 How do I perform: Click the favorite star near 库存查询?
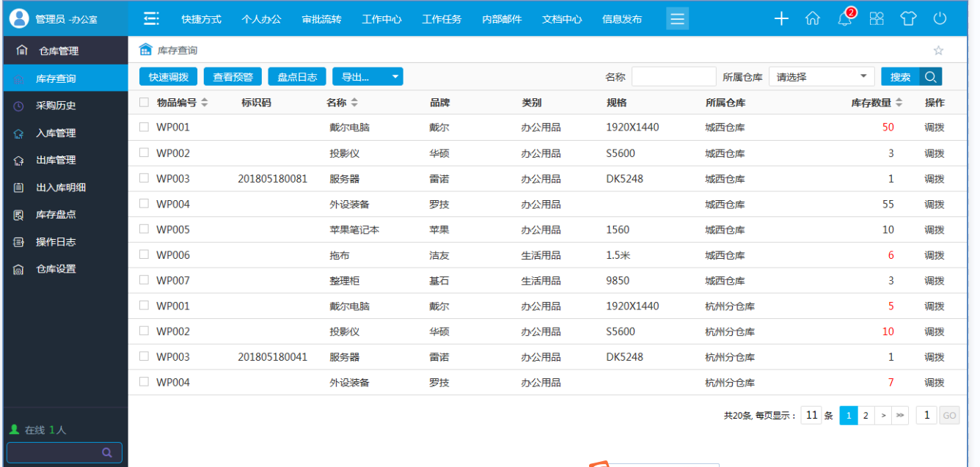click(938, 50)
